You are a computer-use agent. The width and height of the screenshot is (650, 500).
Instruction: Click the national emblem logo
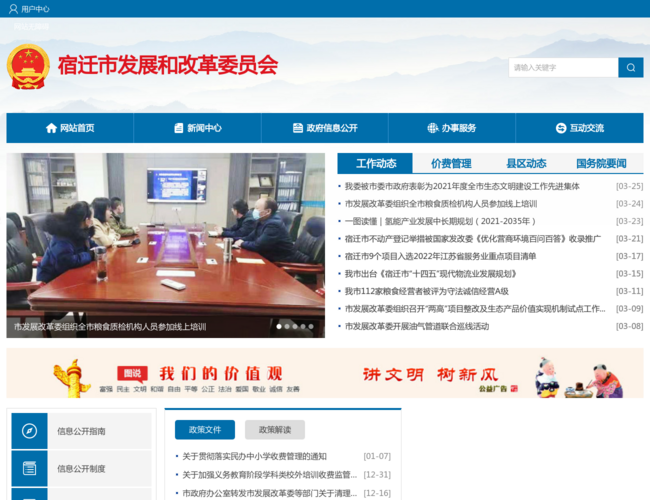[28, 66]
